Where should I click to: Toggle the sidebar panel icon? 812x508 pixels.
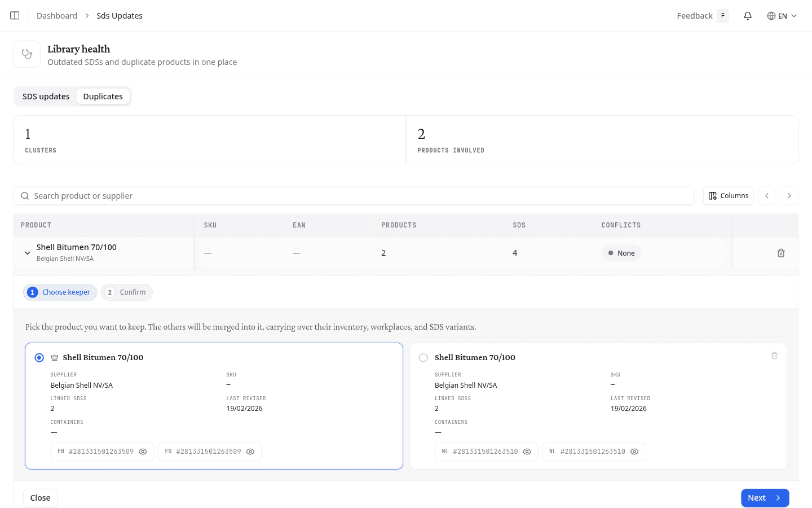15,16
